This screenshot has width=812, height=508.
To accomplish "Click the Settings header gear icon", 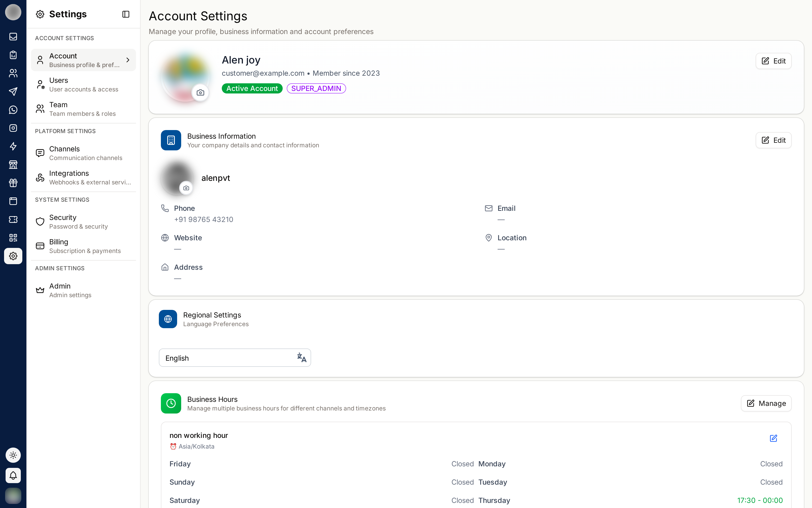I will point(40,14).
